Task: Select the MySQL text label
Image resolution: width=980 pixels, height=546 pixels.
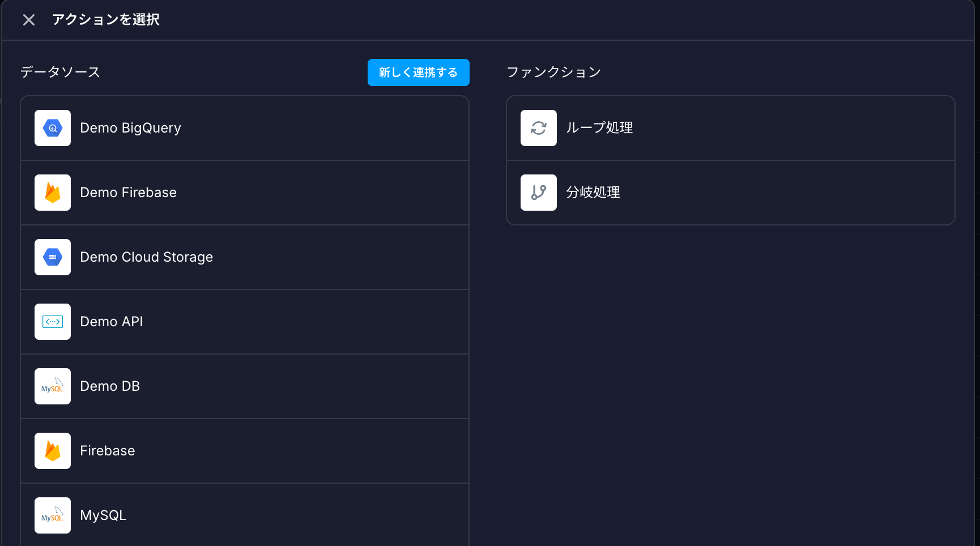Action: tap(103, 515)
